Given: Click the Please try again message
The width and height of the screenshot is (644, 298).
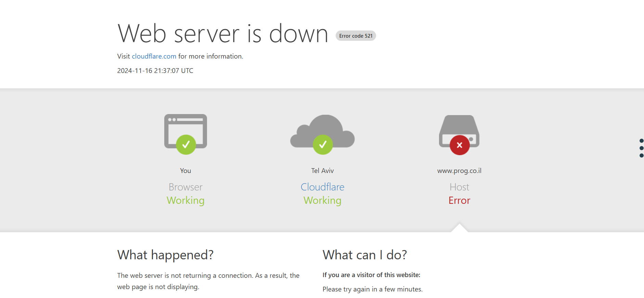Looking at the screenshot, I should tap(373, 289).
